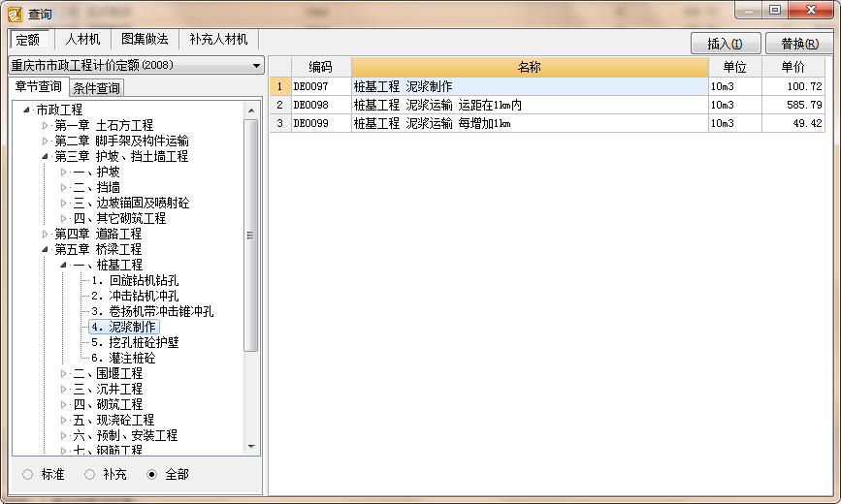Image resolution: width=841 pixels, height=504 pixels.
Task: Select 第四章 道路工程 label
Action: (x=98, y=234)
